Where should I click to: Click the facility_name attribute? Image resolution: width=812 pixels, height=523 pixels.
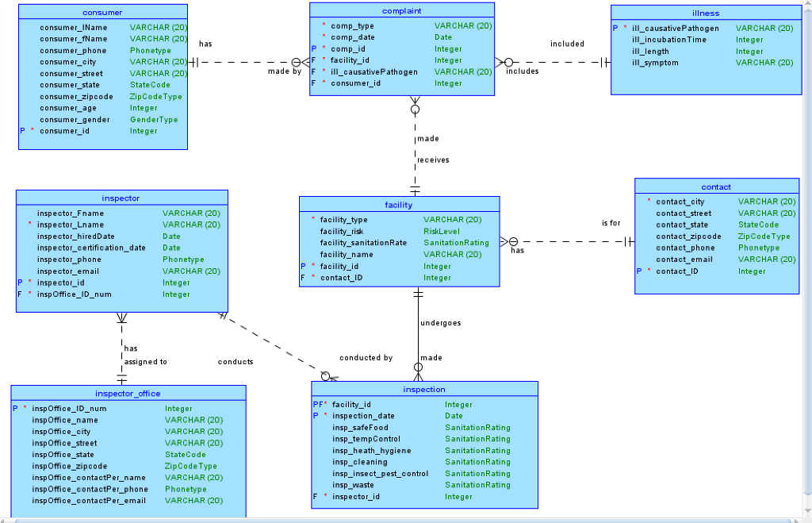tap(347, 255)
